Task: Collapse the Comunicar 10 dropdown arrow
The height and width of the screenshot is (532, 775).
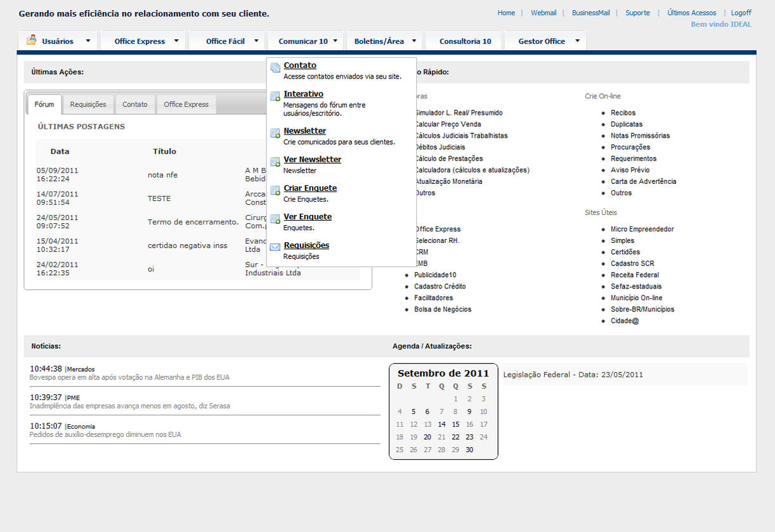Action: [335, 41]
